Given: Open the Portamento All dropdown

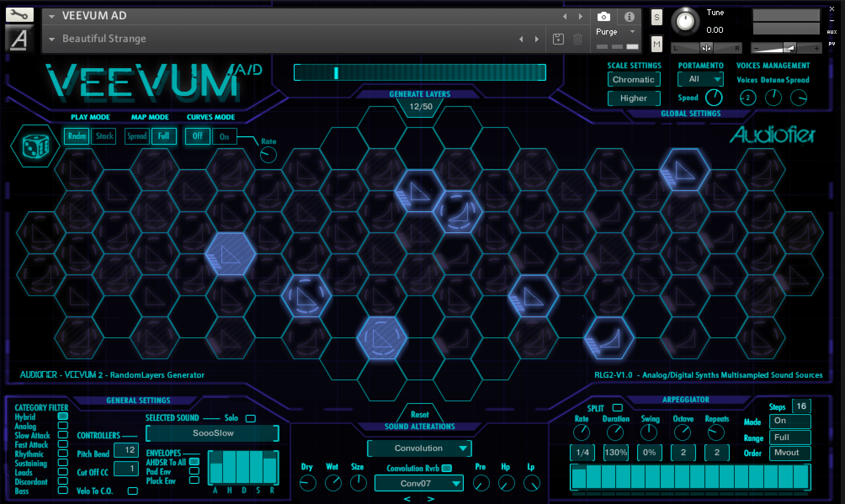Looking at the screenshot, I should (700, 79).
